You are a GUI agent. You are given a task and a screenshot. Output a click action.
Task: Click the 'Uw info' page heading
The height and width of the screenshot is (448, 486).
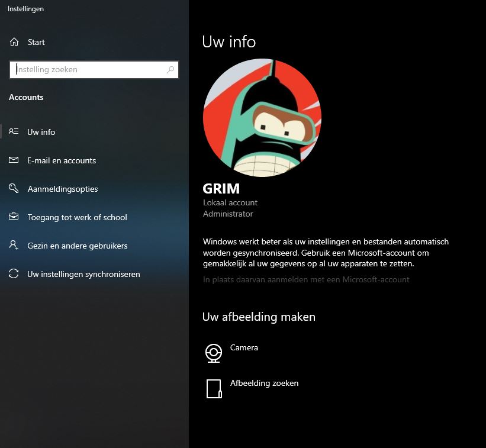[229, 42]
